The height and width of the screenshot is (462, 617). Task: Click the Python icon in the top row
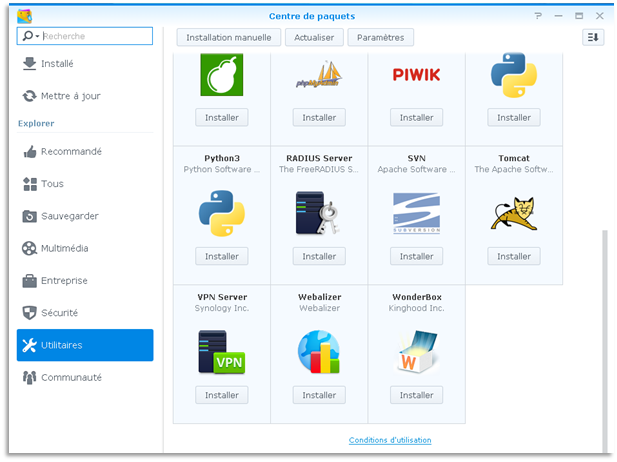click(x=514, y=75)
